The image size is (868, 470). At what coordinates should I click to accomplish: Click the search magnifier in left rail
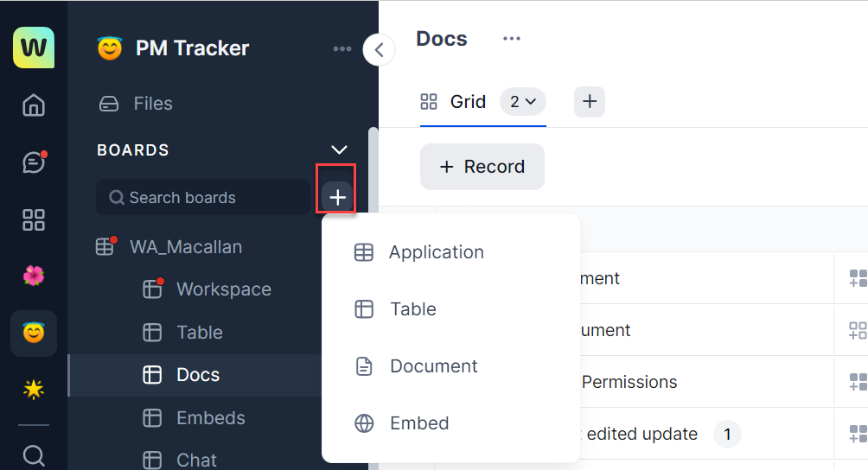(34, 454)
